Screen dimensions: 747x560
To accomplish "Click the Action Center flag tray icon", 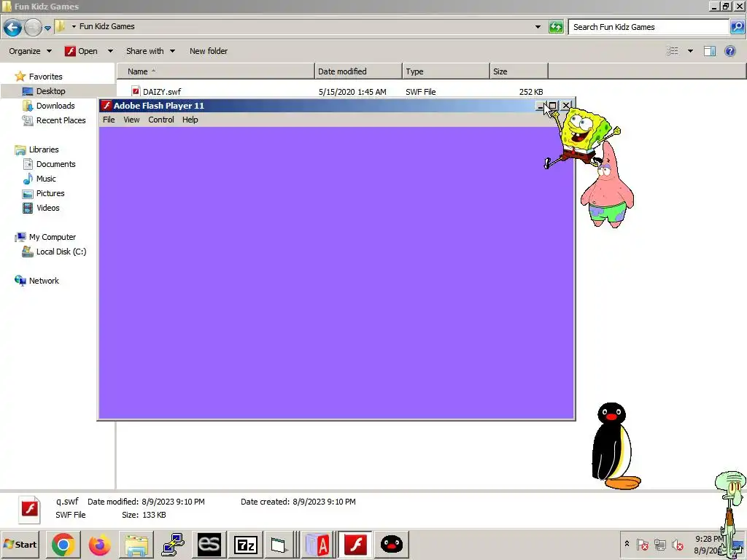I will pyautogui.click(x=642, y=544).
